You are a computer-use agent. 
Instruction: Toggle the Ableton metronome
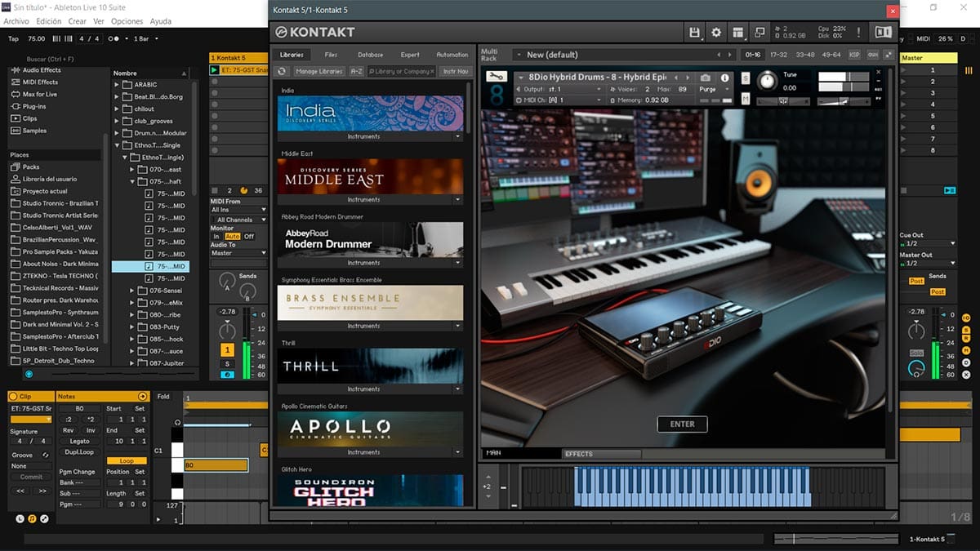114,38
